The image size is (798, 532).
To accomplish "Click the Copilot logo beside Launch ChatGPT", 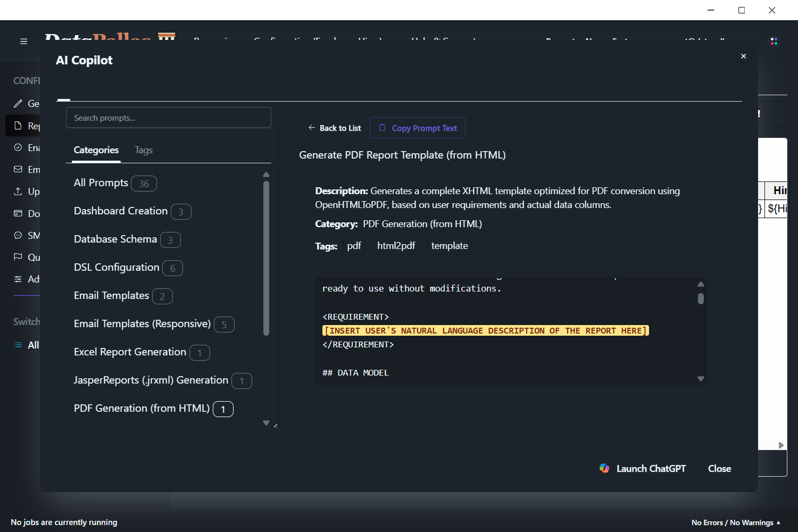I will pyautogui.click(x=604, y=468).
